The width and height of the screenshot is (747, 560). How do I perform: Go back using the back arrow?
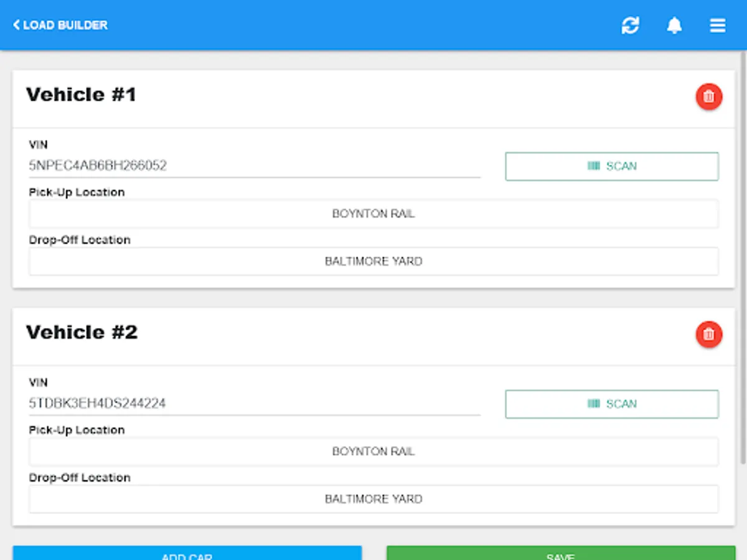(x=16, y=25)
